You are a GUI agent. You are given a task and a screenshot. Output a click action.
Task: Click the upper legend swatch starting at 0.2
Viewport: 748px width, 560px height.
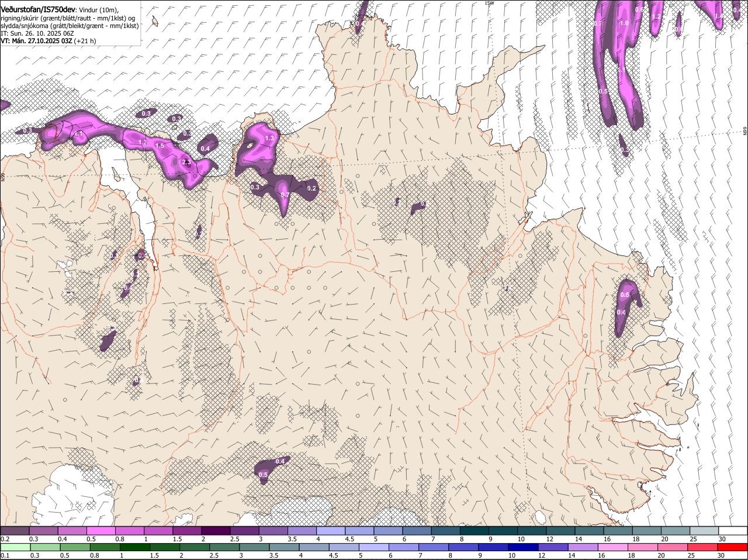pyautogui.click(x=15, y=530)
